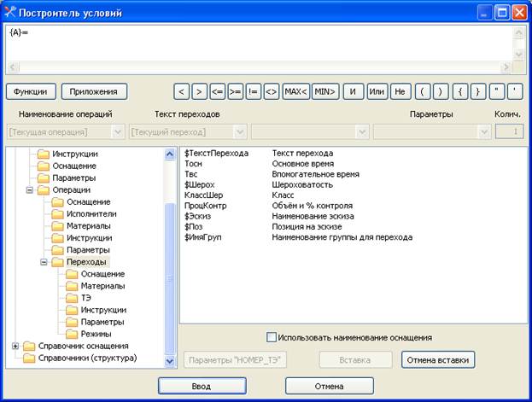
Task: Insert the logical Или operator
Action: coord(377,91)
